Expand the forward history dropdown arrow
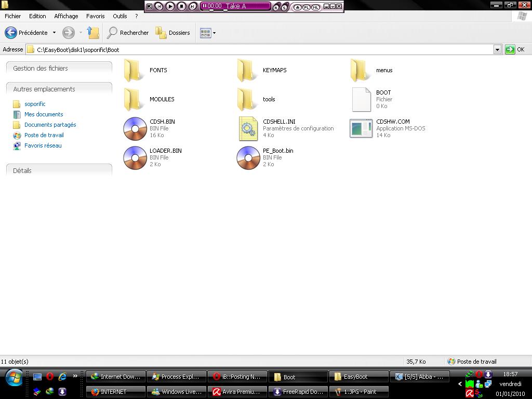 click(81, 33)
